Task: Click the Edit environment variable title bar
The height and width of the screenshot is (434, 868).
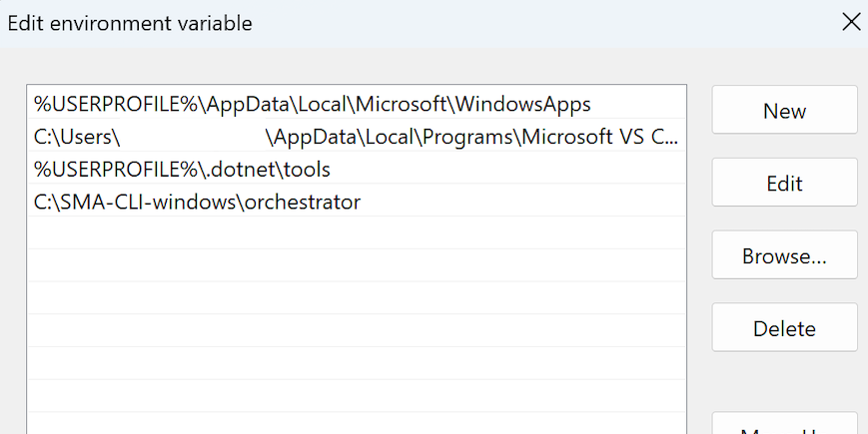Action: click(x=400, y=22)
